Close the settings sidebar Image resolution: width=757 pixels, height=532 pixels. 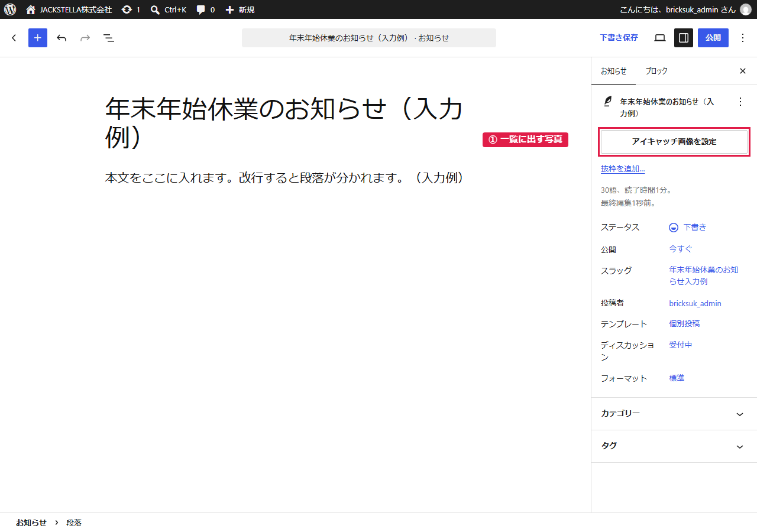coord(743,71)
